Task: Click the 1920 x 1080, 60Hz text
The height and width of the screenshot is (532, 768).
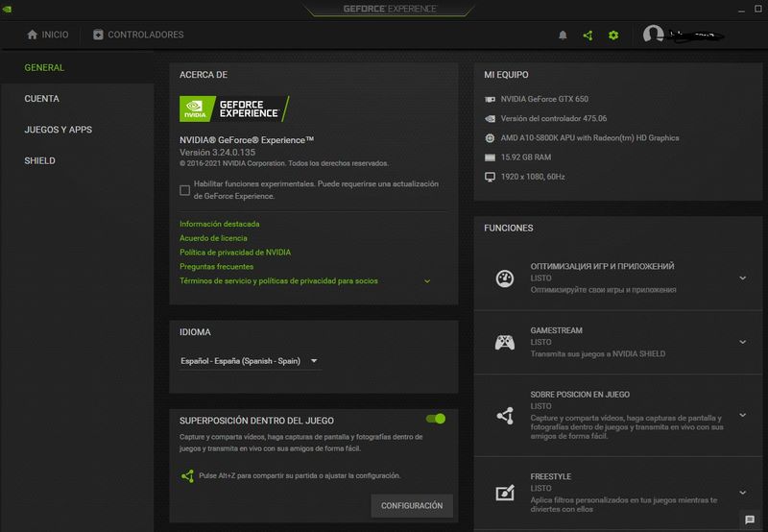Action: tap(533, 177)
